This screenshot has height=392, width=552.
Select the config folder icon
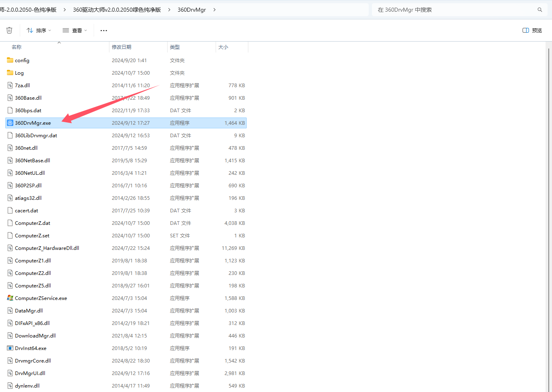tap(10, 60)
